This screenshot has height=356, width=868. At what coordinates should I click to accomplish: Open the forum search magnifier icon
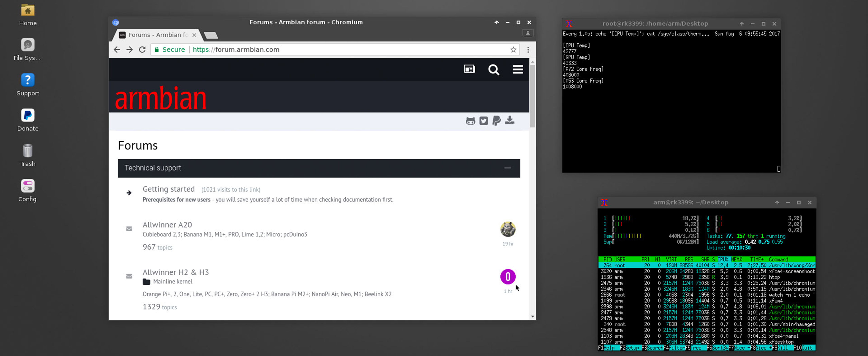[x=494, y=70]
